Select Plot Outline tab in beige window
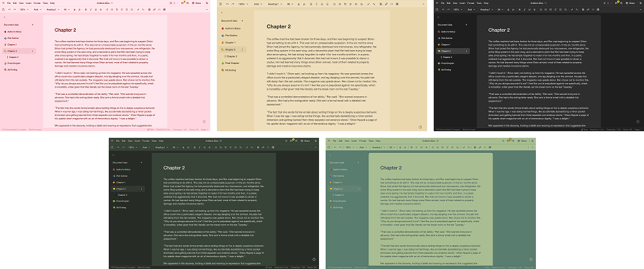 pos(233,36)
